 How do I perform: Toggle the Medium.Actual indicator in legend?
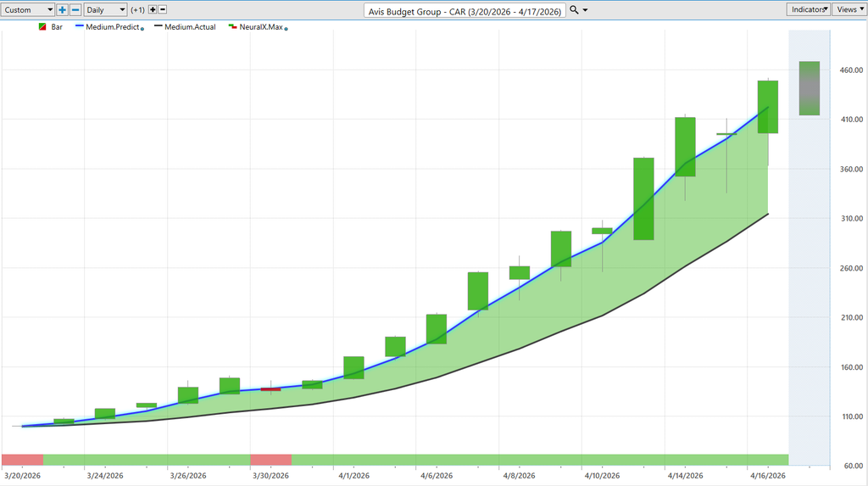(190, 27)
